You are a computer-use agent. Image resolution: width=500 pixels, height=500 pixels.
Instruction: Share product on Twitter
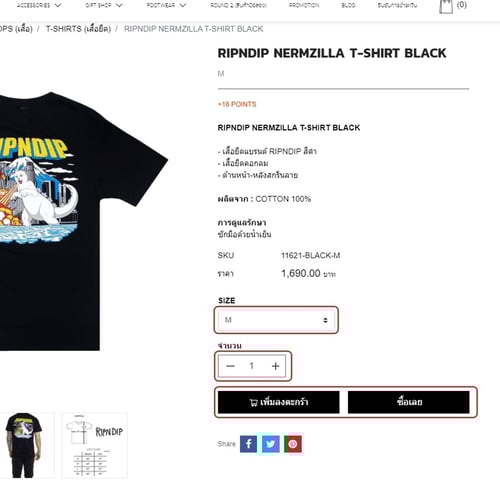point(271,444)
